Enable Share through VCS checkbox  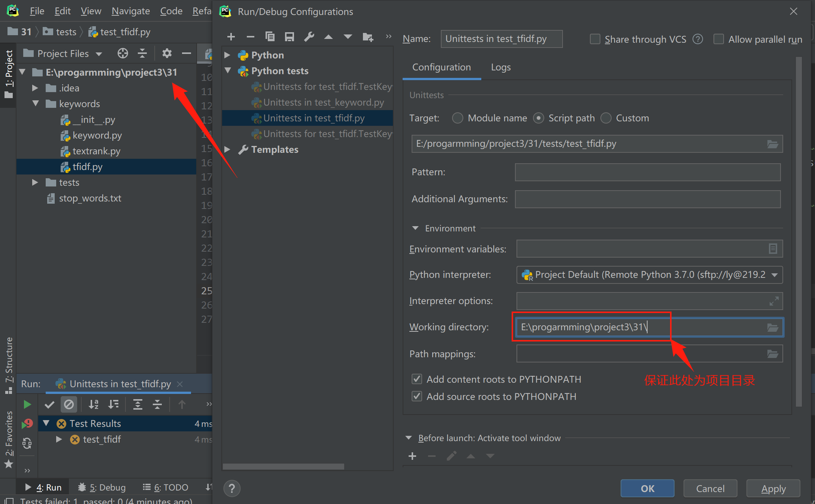(595, 39)
